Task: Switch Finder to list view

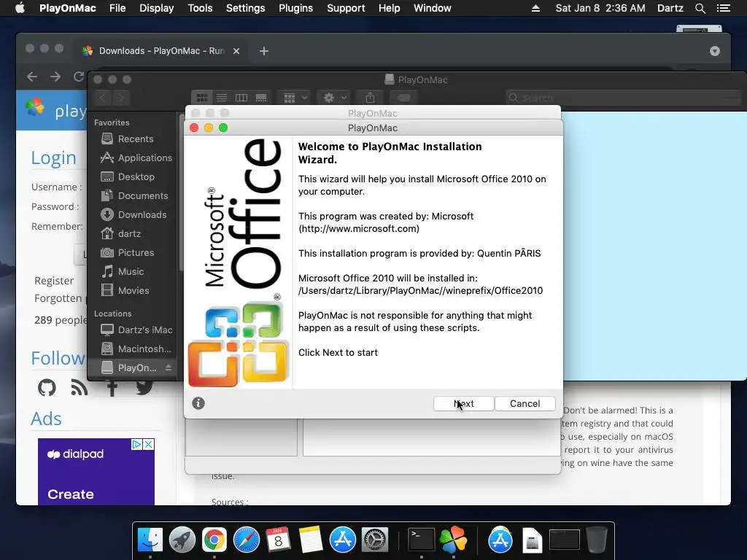Action: point(222,98)
